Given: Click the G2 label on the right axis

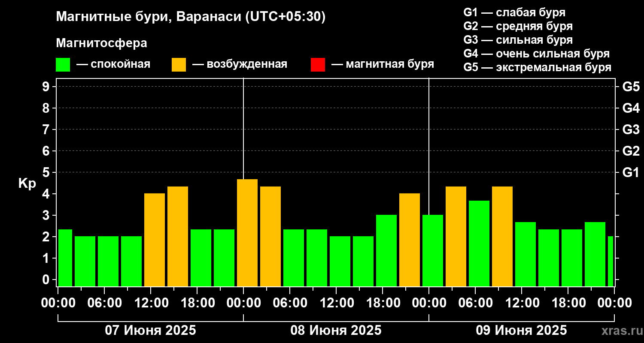Looking at the screenshot, I should (x=631, y=151).
